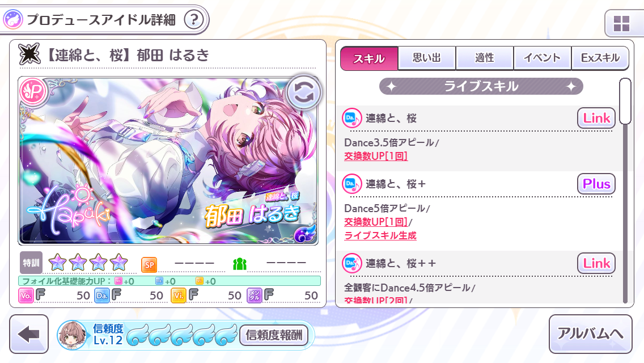Click the skill list scrollbar handle
Image resolution: width=644 pixels, height=363 pixels.
click(x=625, y=101)
